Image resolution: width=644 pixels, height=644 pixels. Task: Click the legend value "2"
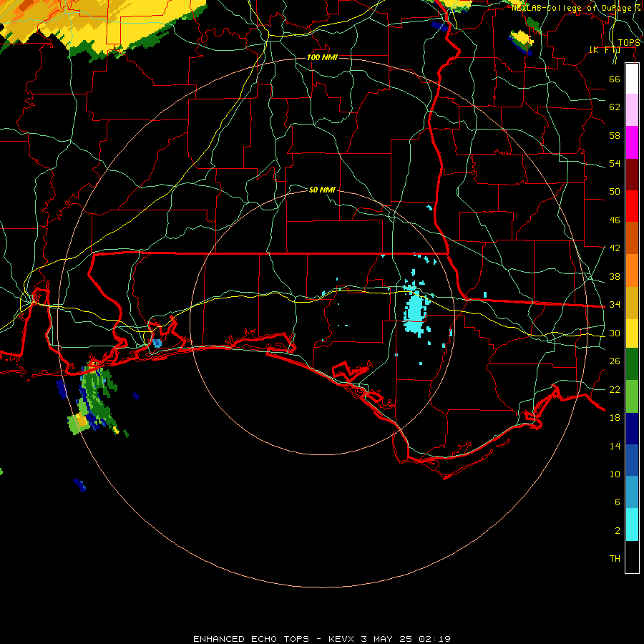click(617, 531)
